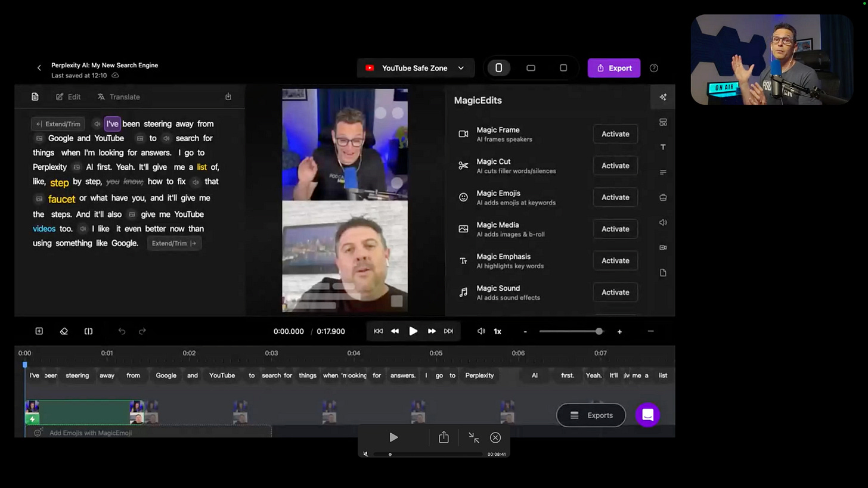Collapse the timeline with the dash icon
The height and width of the screenshot is (488, 868).
[x=650, y=331]
